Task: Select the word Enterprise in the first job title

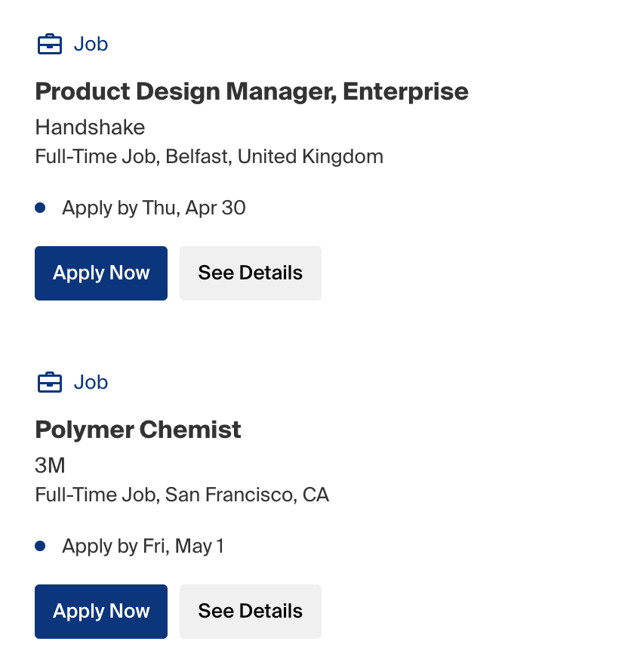Action: pyautogui.click(x=405, y=91)
